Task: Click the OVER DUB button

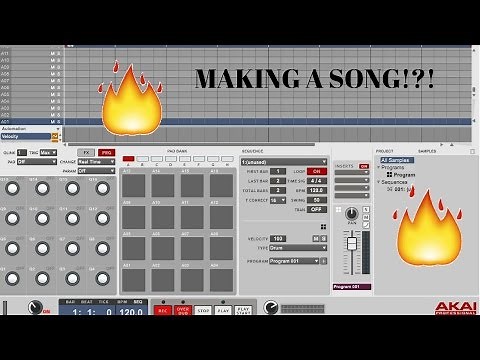Action: coord(183,310)
